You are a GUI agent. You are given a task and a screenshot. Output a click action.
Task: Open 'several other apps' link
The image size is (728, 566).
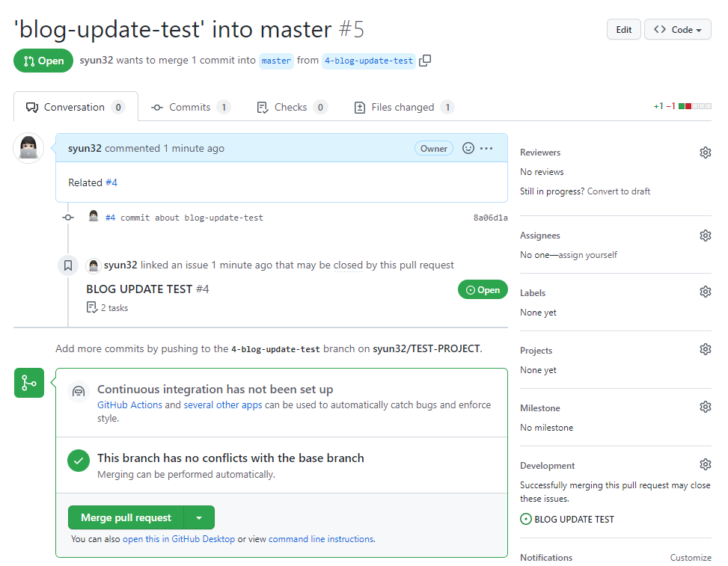point(223,404)
